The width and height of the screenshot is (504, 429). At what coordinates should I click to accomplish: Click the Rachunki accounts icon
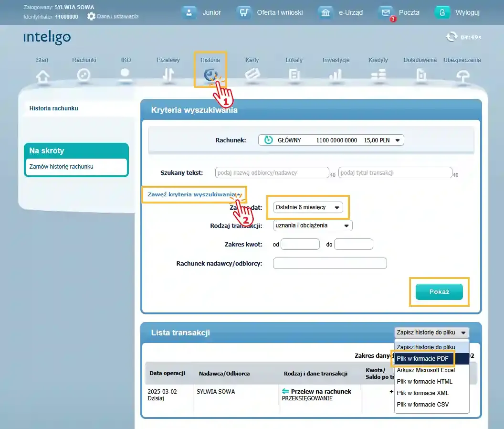[x=84, y=75]
